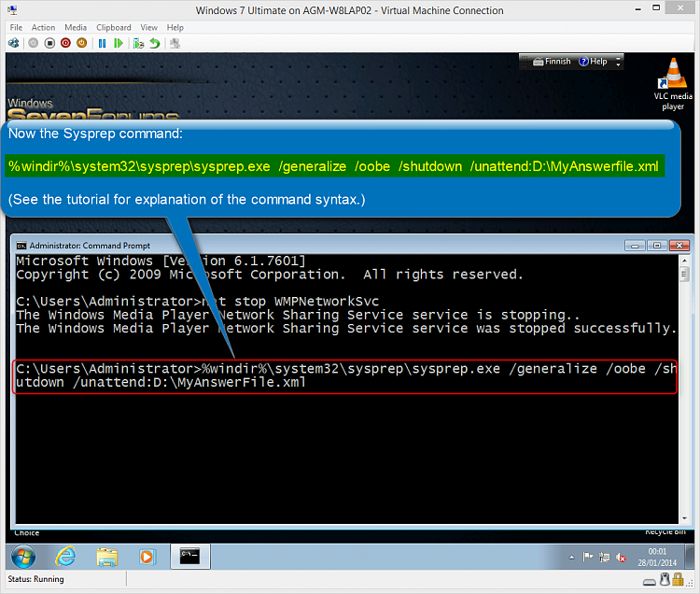Turn off the VM with the stop icon
Screen dimensions: 700x594
49,43
